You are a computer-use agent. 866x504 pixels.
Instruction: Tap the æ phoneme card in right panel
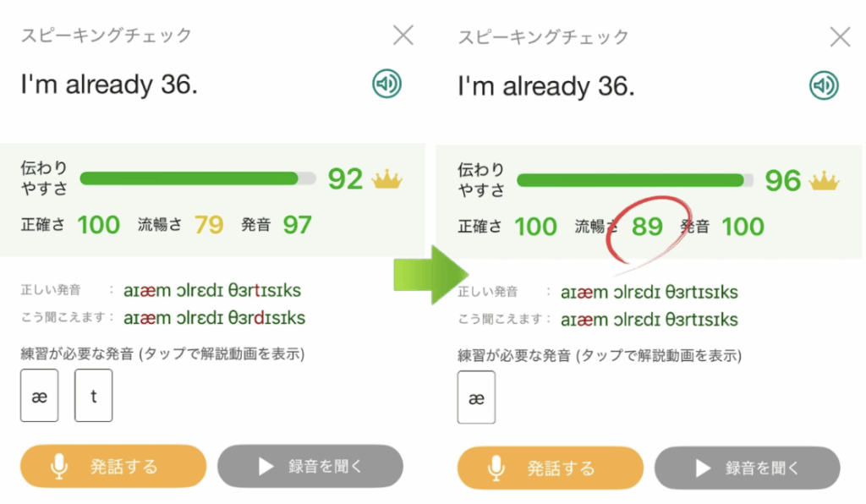(x=476, y=397)
